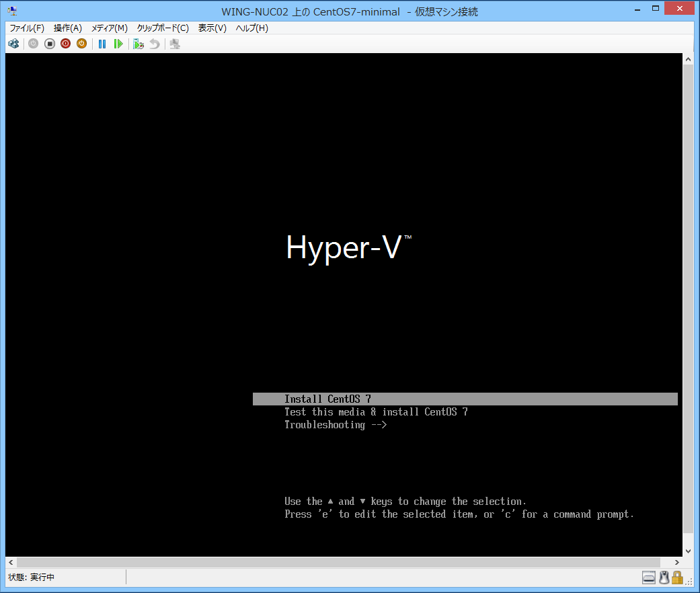Click the green Reset icon
Image resolution: width=700 pixels, height=593 pixels.
118,44
